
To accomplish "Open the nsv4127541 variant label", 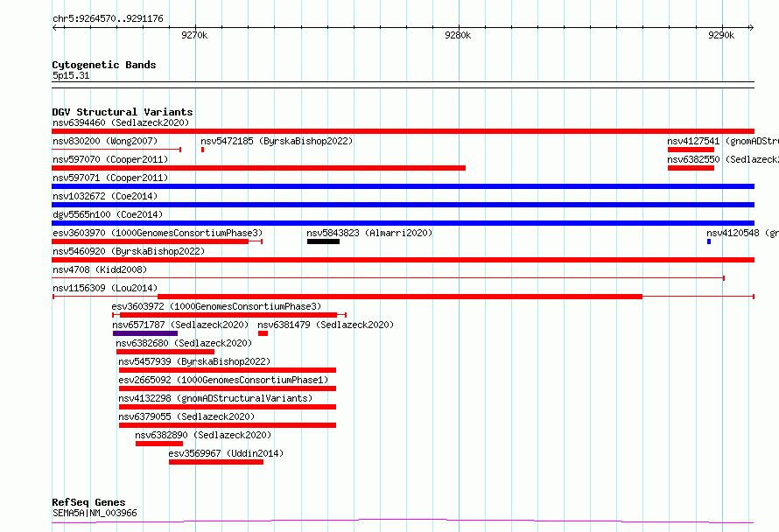I will 723,141.
